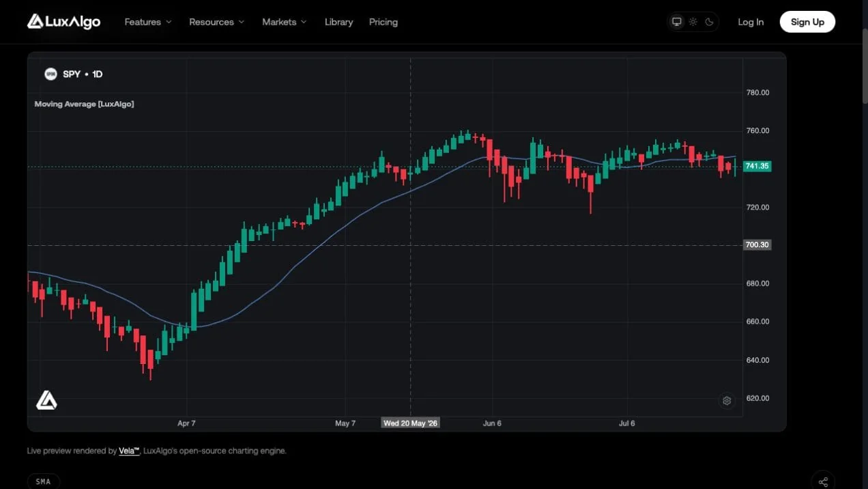The width and height of the screenshot is (868, 489).
Task: Click the share icon button
Action: (823, 481)
